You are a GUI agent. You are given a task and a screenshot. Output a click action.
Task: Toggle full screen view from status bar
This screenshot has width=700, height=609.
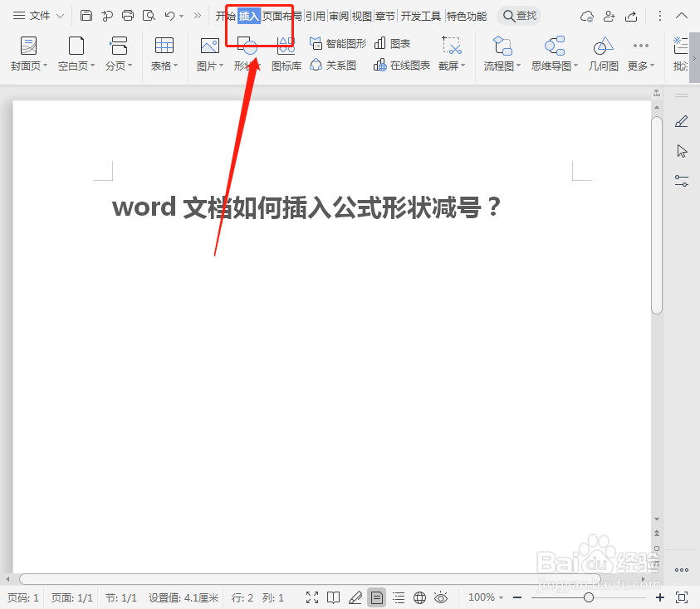(x=312, y=597)
